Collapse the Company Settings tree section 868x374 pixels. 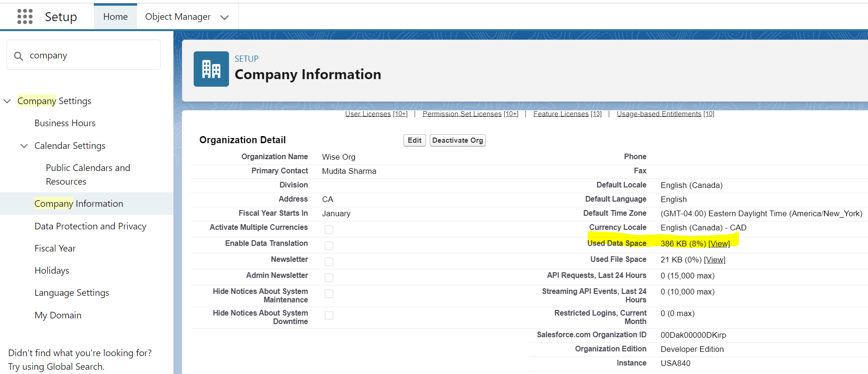[x=7, y=101]
